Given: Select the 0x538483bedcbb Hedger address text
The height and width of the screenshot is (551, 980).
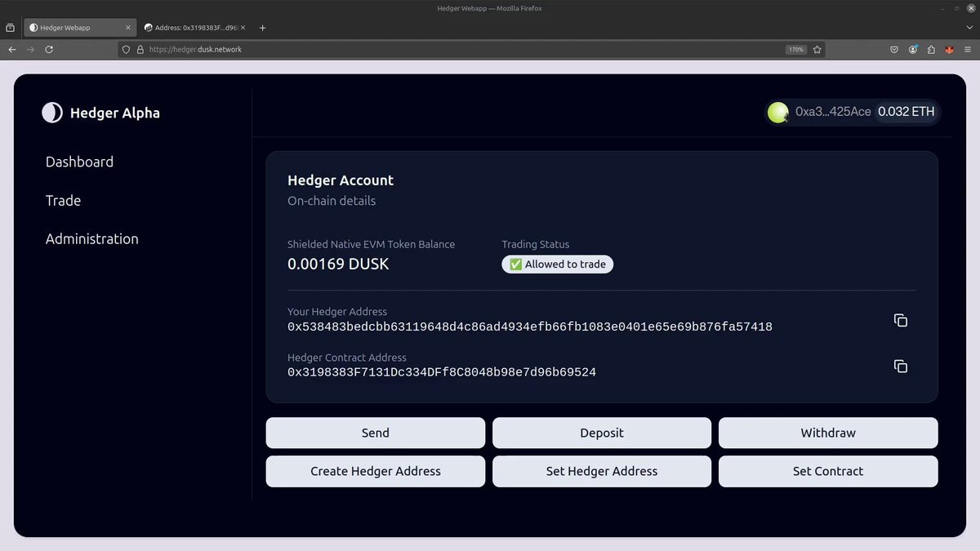Looking at the screenshot, I should [530, 327].
